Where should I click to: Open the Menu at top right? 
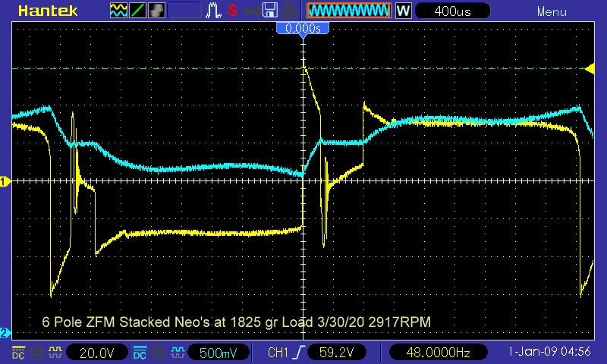point(552,11)
